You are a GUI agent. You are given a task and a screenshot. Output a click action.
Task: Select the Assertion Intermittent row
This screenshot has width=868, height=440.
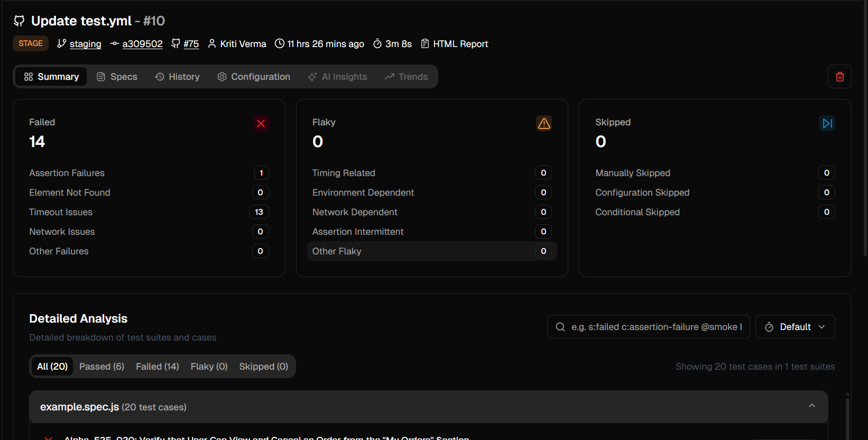coord(432,232)
